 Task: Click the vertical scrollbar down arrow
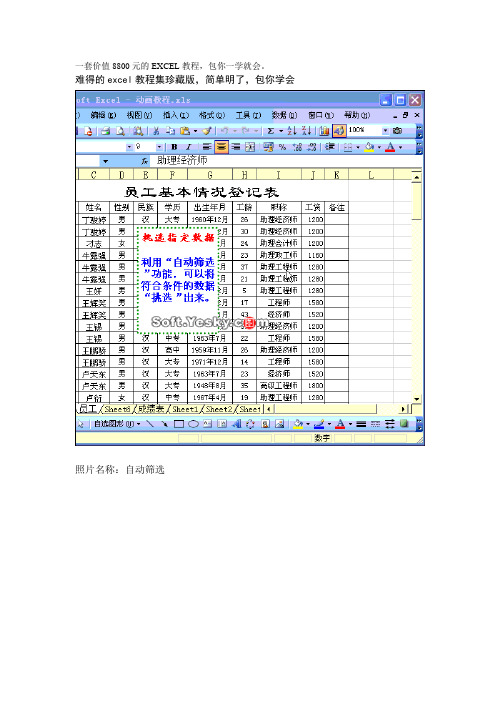[416, 398]
